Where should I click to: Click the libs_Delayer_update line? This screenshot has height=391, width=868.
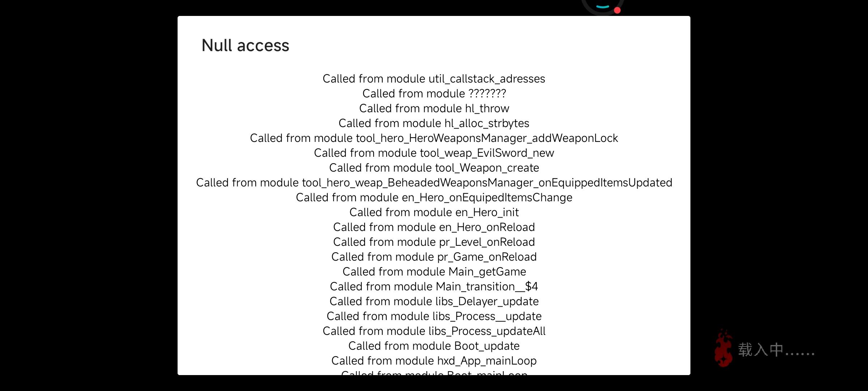tap(434, 302)
